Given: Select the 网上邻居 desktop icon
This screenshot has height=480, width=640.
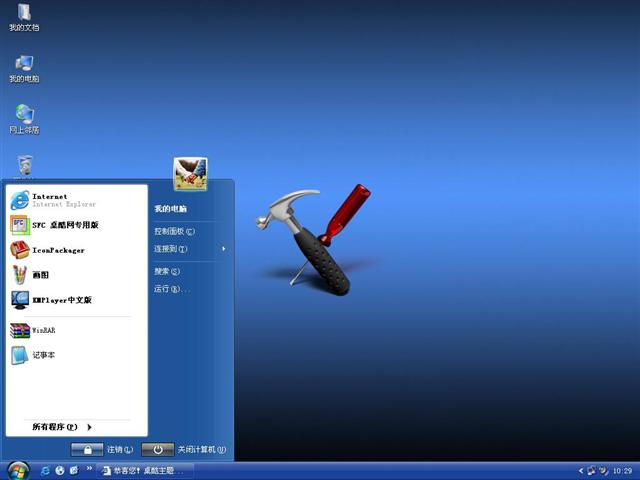Looking at the screenshot, I should (24, 120).
